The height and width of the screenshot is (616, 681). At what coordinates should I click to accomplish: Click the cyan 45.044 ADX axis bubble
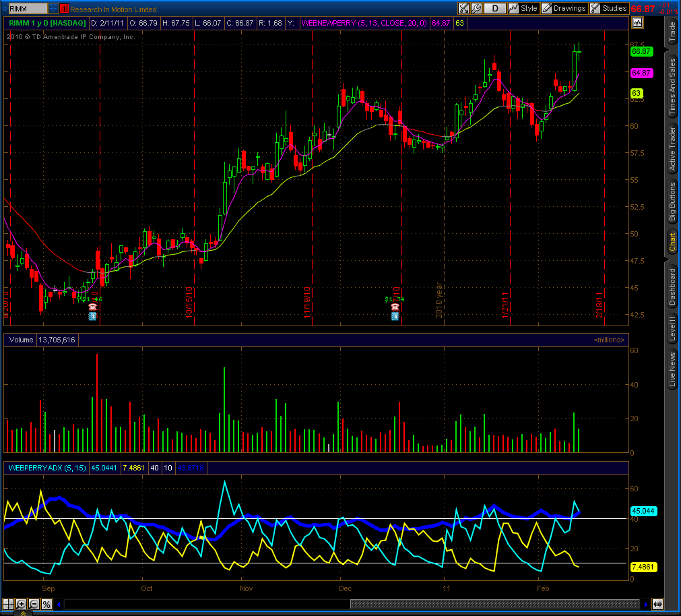coord(643,511)
